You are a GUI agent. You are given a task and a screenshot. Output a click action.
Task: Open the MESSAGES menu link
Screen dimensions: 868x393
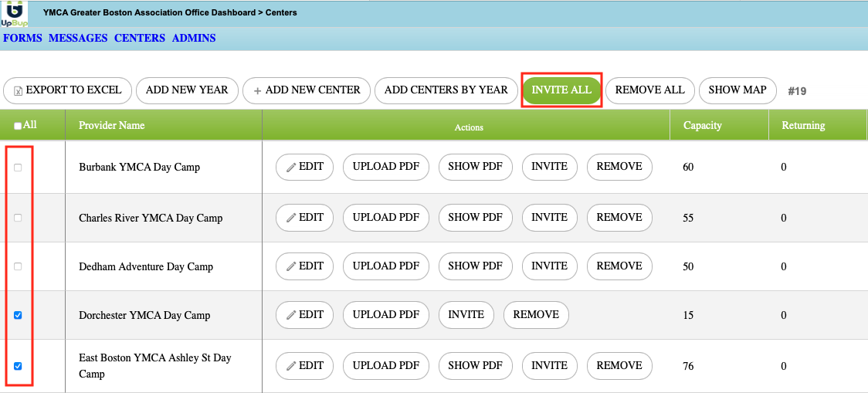pyautogui.click(x=78, y=38)
